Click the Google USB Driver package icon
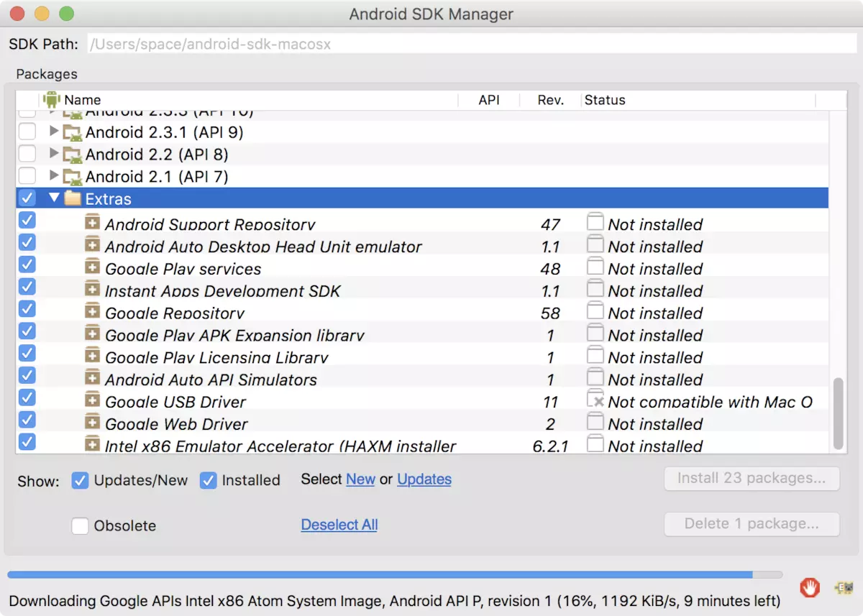The width and height of the screenshot is (863, 616). 92,400
